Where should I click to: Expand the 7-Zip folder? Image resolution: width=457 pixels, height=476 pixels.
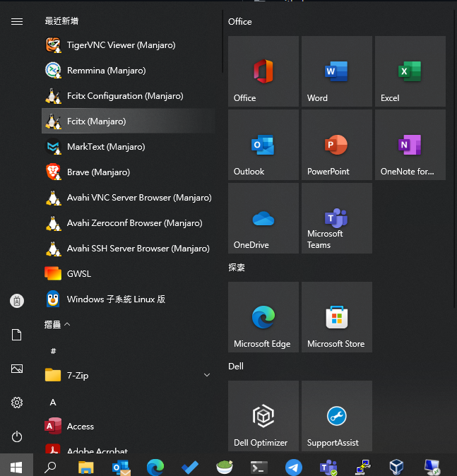(128, 375)
